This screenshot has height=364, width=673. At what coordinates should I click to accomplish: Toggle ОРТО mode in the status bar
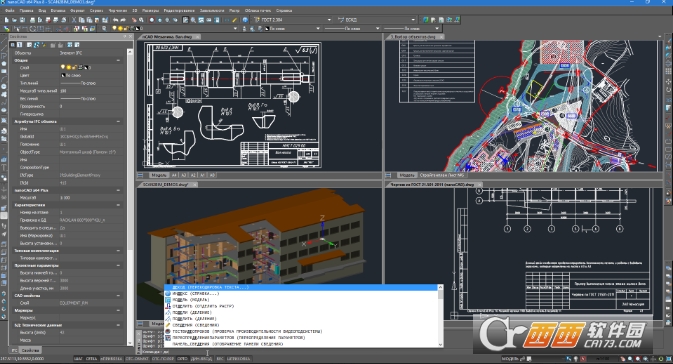pos(182,358)
